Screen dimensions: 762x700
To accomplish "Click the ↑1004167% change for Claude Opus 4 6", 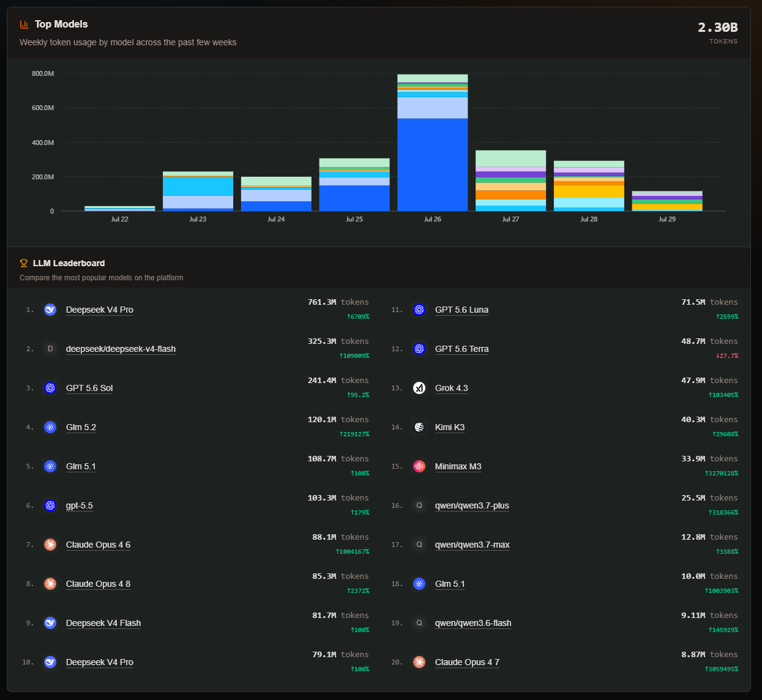I will [x=353, y=552].
